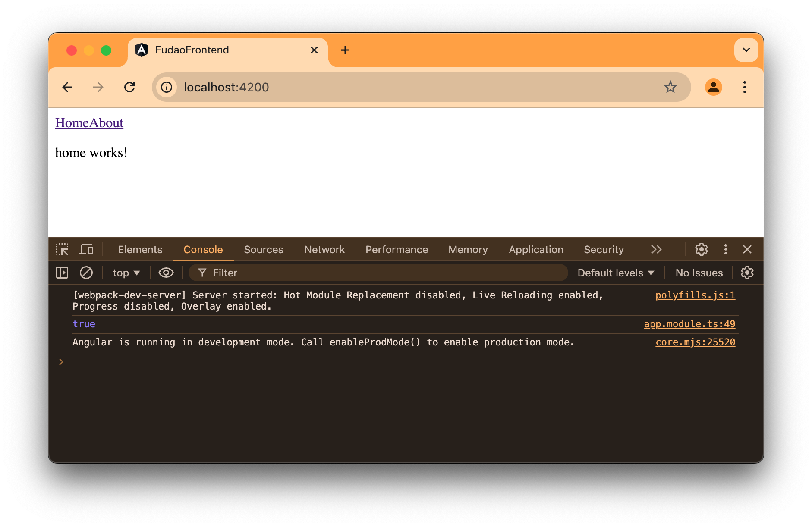The width and height of the screenshot is (812, 527).
Task: Click the funnel filter icon in console
Action: pos(202,273)
